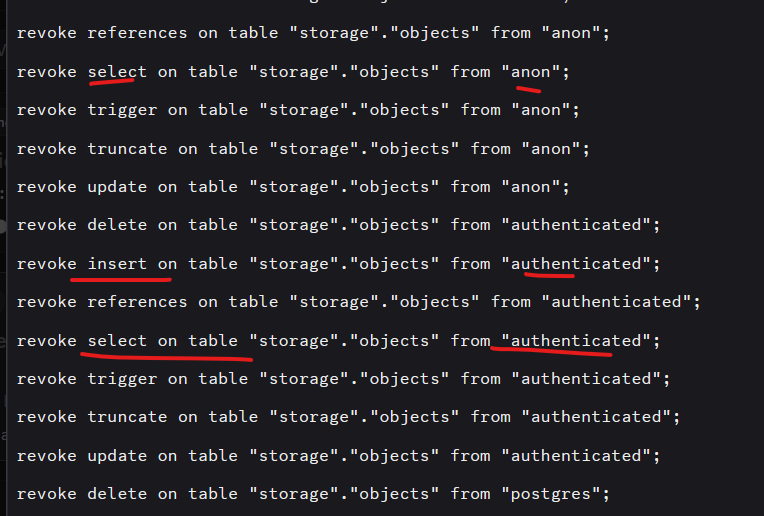Click "trigger" in the anon revoke line

(x=122, y=110)
